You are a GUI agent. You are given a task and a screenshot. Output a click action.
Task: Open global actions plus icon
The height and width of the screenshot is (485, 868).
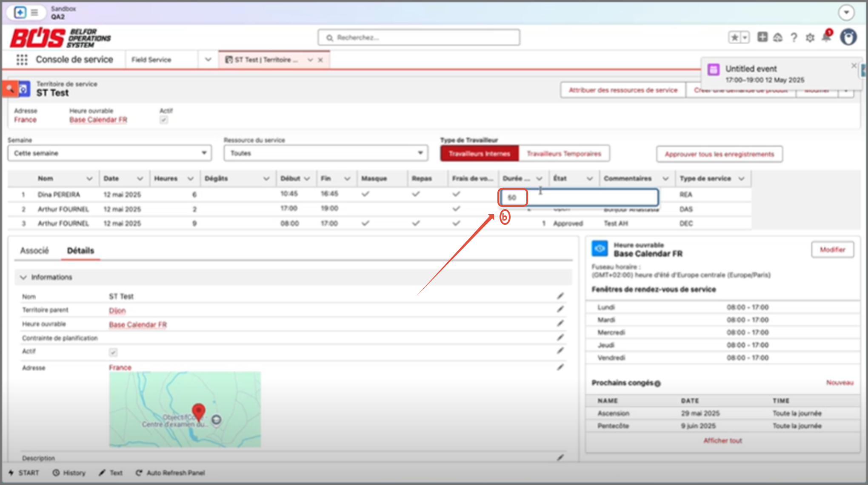762,37
